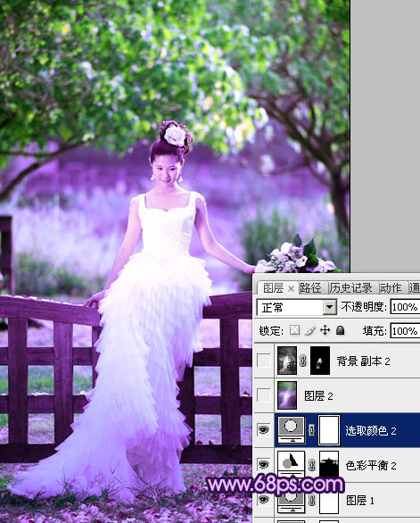Show the 图层 2 layer
Image resolution: width=420 pixels, height=523 pixels.
tap(264, 395)
